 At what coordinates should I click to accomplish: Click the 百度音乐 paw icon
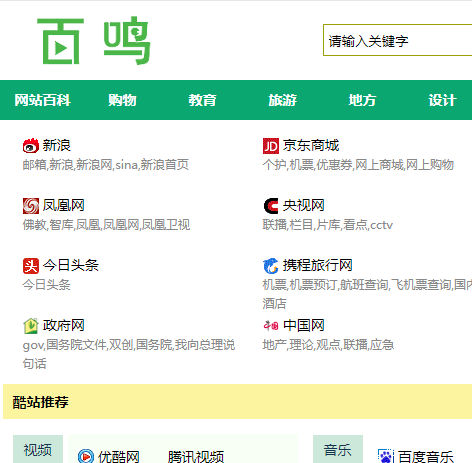(386, 456)
